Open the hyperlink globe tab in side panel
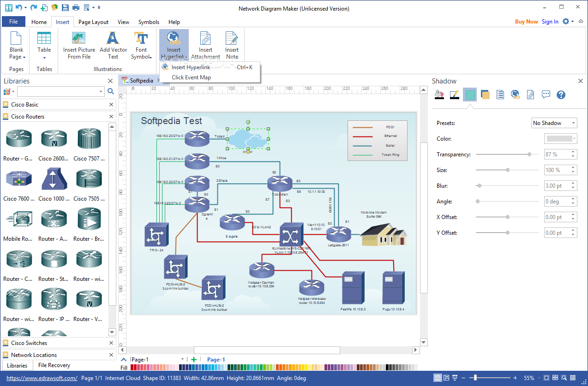Image resolution: width=588 pixels, height=386 pixels. coord(515,95)
